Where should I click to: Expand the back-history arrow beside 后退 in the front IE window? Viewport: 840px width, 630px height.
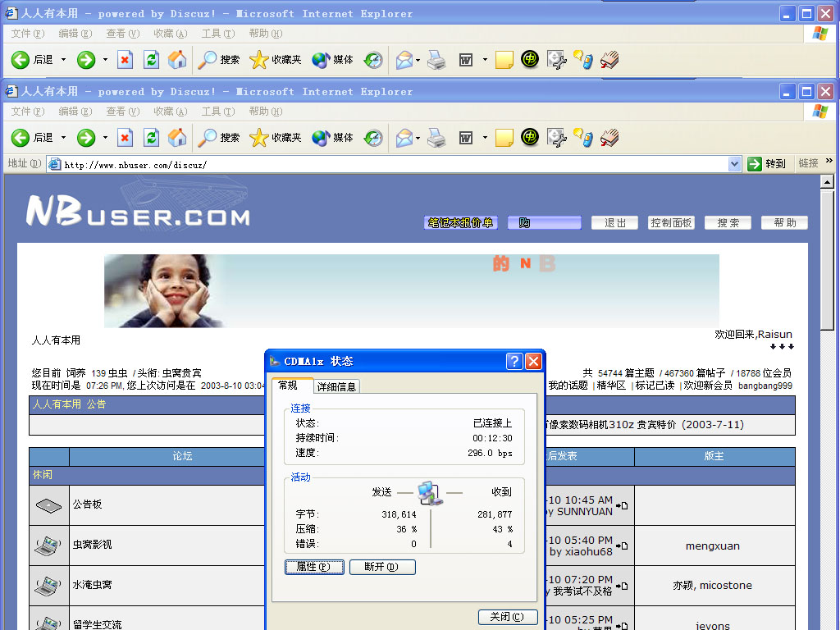click(63, 138)
